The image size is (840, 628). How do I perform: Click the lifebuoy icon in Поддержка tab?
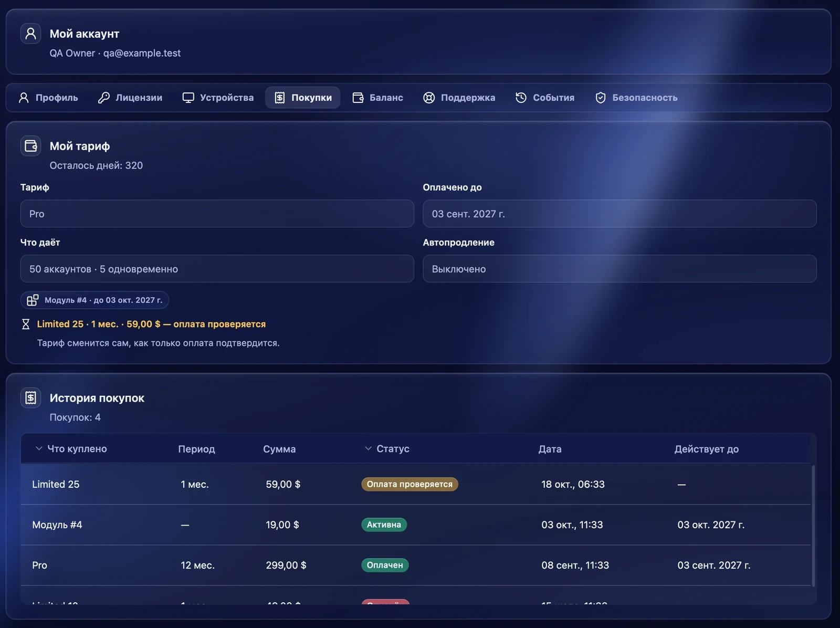(x=429, y=98)
